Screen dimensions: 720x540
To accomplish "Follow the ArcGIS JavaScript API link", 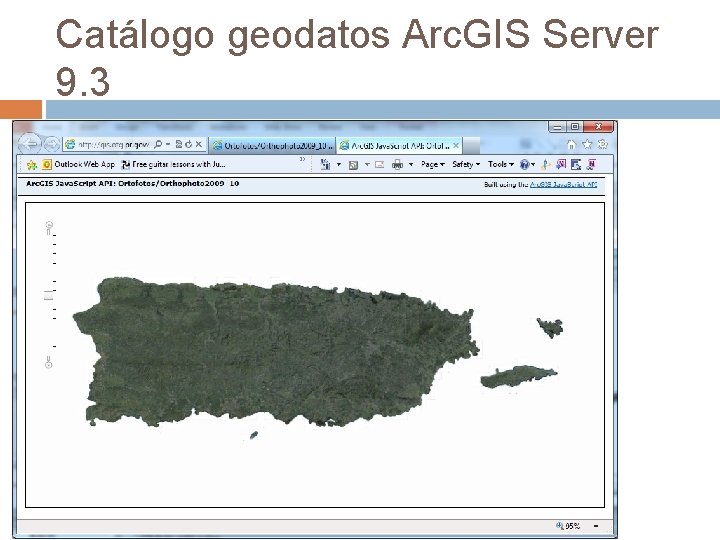I will pyautogui.click(x=563, y=185).
